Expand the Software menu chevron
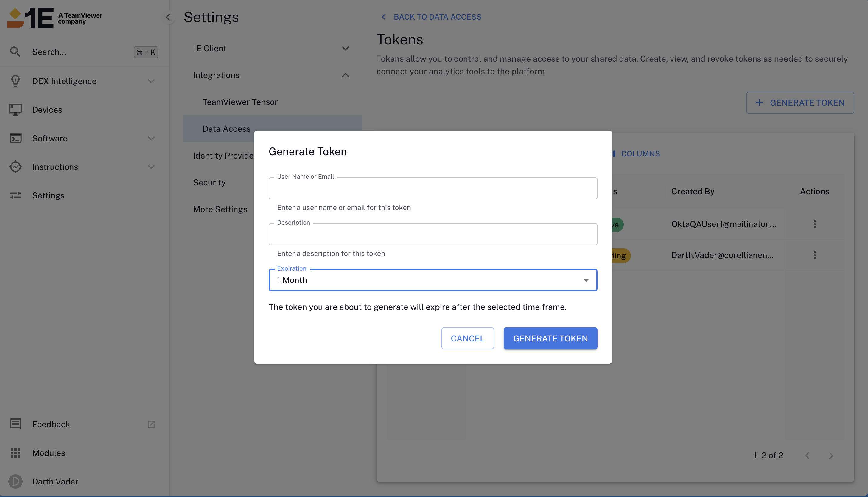 pos(151,138)
